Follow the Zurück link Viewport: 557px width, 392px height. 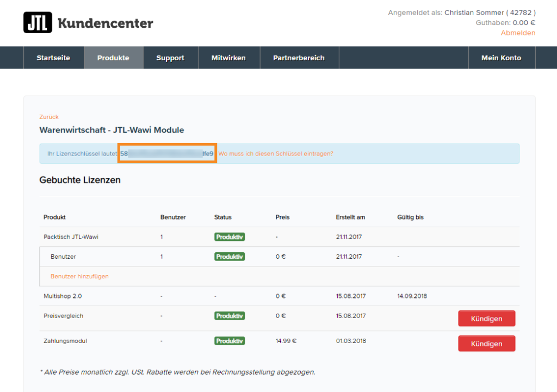click(49, 117)
